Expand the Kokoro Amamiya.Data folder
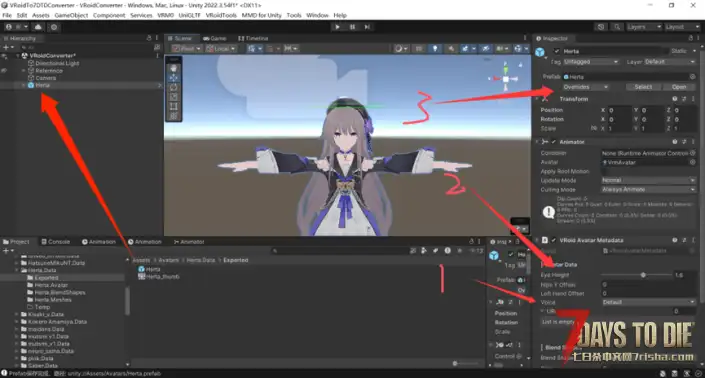The width and height of the screenshot is (705, 378). (17, 322)
